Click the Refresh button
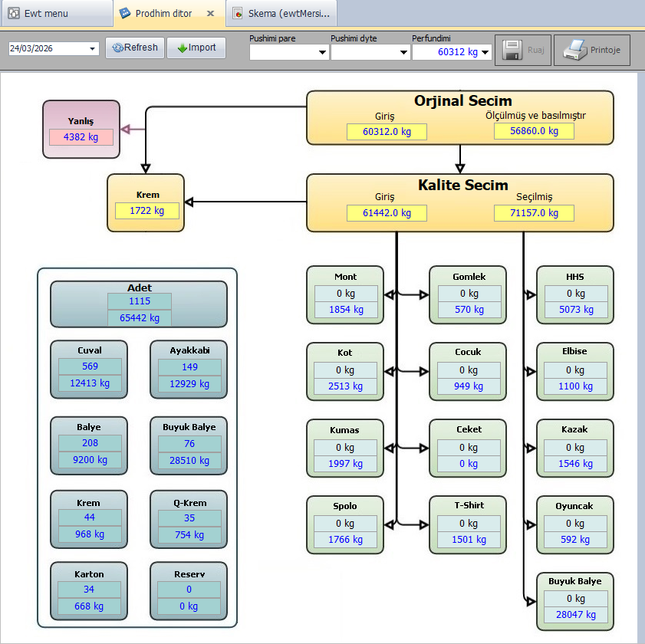Viewport: 645px width, 644px height. coord(134,48)
